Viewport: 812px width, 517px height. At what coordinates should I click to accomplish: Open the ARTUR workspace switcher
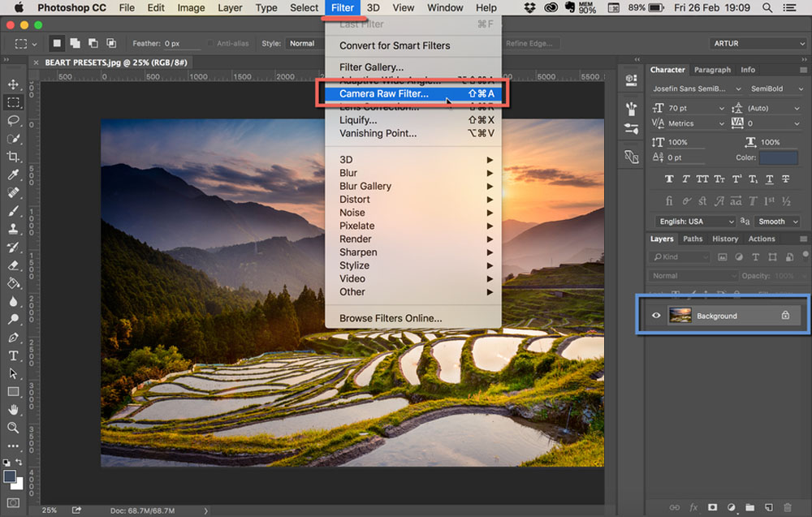coord(758,43)
